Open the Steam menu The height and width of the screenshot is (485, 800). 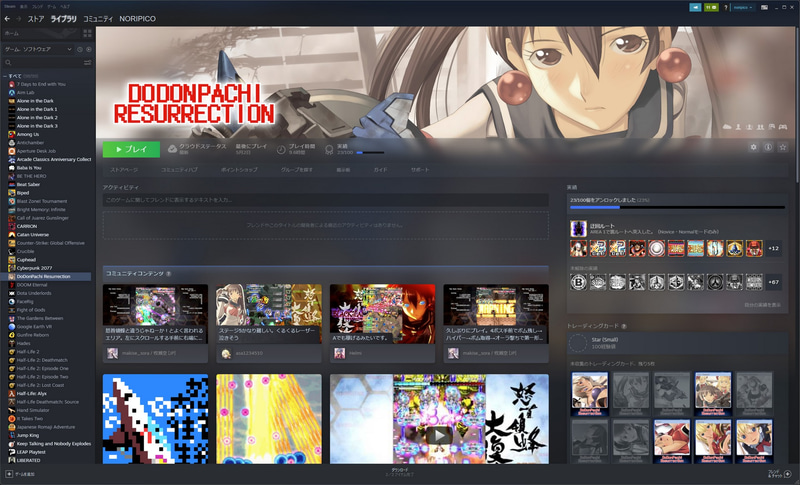pos(10,7)
